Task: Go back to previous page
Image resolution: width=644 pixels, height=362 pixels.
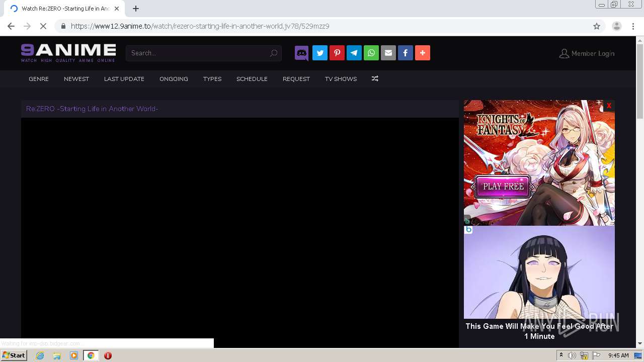Action: 11,26
